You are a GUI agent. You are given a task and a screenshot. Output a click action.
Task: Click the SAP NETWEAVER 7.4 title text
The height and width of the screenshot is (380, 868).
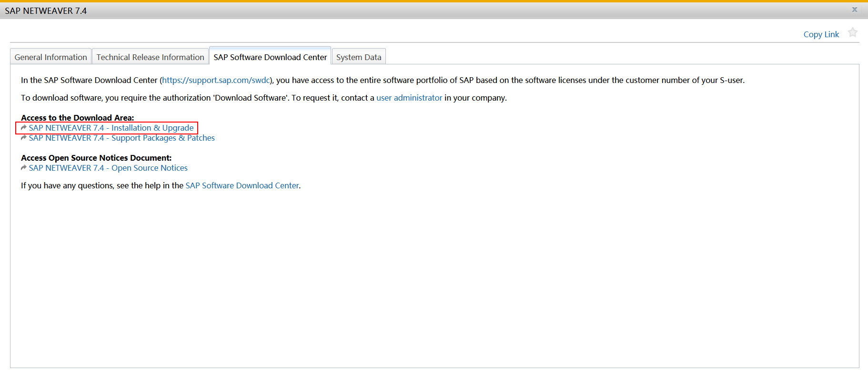(46, 10)
